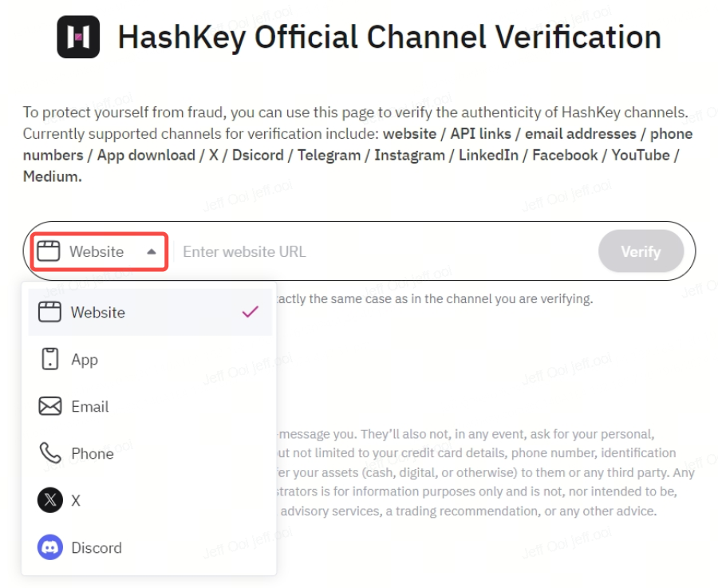This screenshot has width=718, height=588.
Task: Pick X from the channel options
Action: tap(150, 500)
